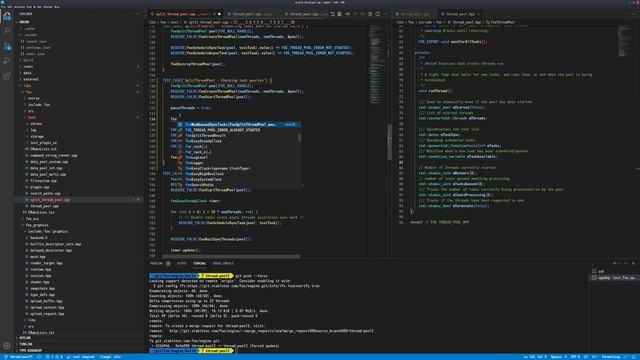Viewport: 640px width, 360px height.
Task: Close the terminal panel with X icon
Action: point(633,263)
